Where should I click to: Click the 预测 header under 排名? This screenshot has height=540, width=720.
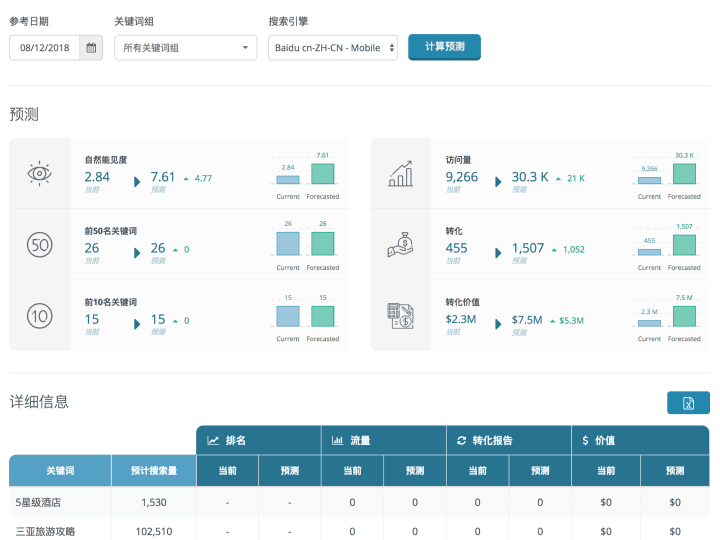point(290,471)
